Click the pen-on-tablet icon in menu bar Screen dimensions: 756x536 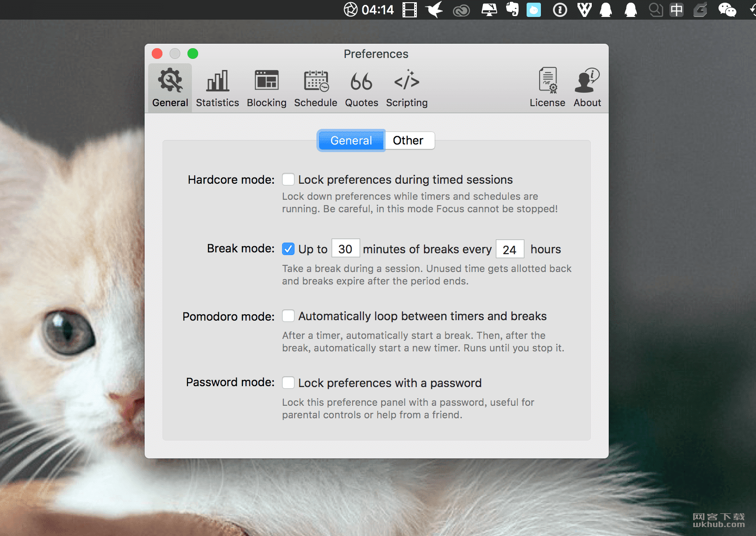(x=700, y=10)
